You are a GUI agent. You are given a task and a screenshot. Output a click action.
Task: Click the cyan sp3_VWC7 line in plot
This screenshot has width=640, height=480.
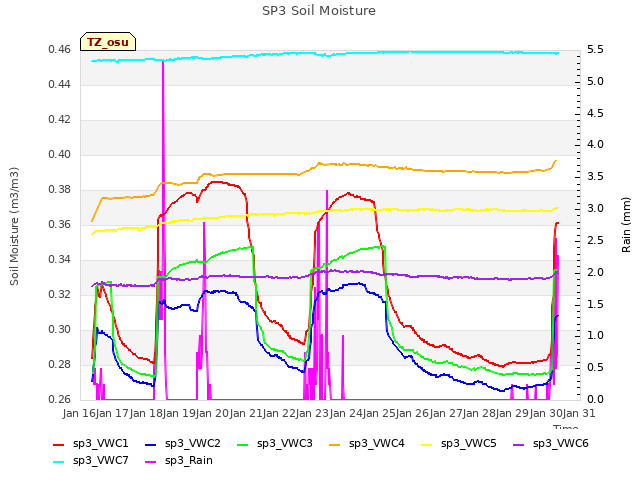click(327, 54)
